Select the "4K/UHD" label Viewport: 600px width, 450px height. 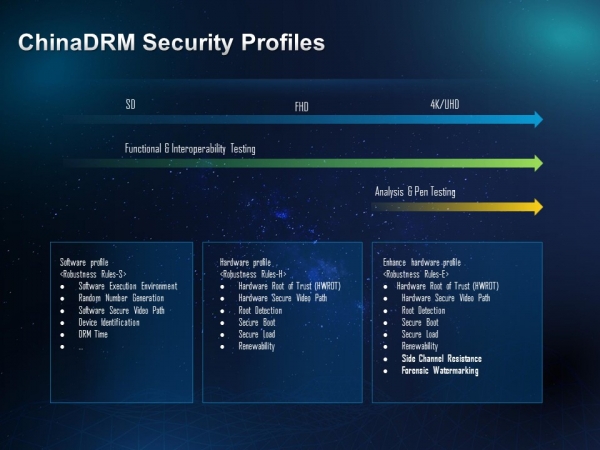445,104
